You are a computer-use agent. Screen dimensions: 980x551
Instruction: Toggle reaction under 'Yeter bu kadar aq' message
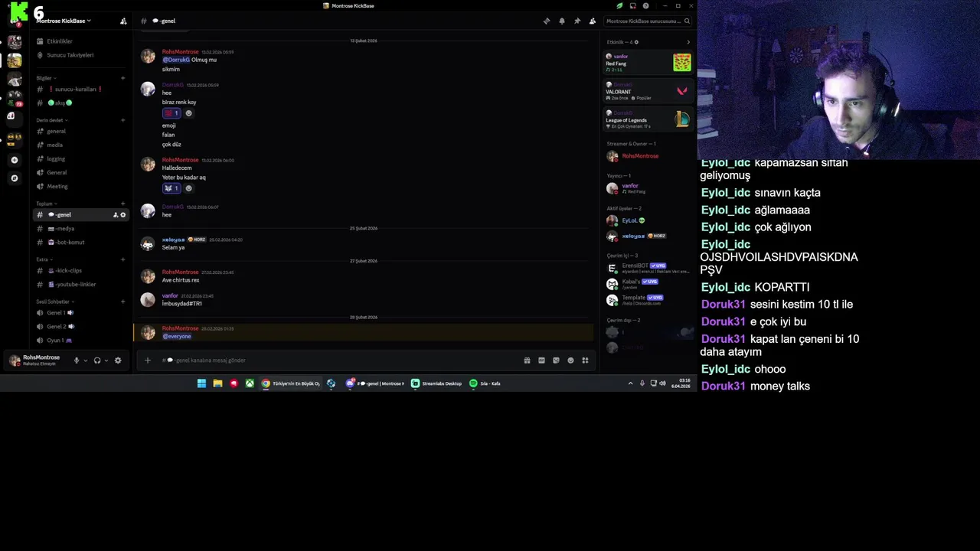171,188
